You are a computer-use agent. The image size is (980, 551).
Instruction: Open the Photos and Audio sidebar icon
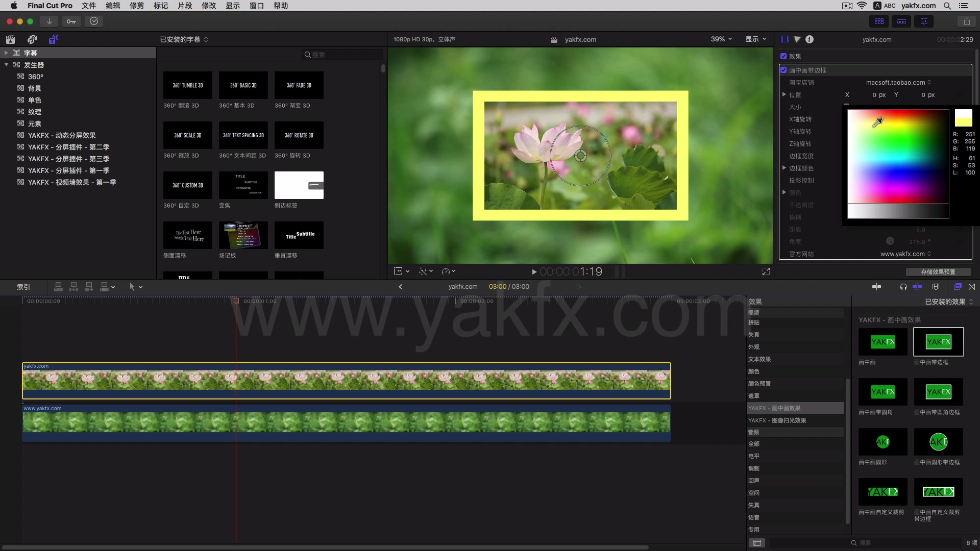32,39
